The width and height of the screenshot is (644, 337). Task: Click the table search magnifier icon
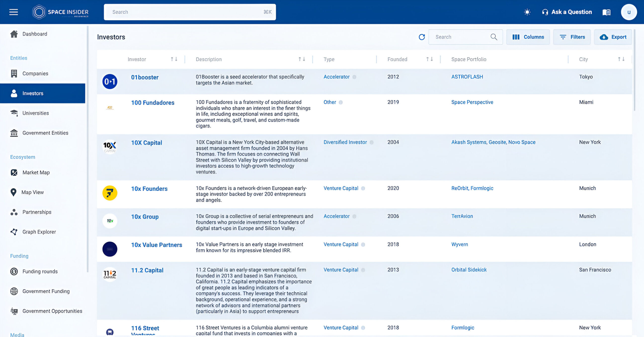point(494,37)
